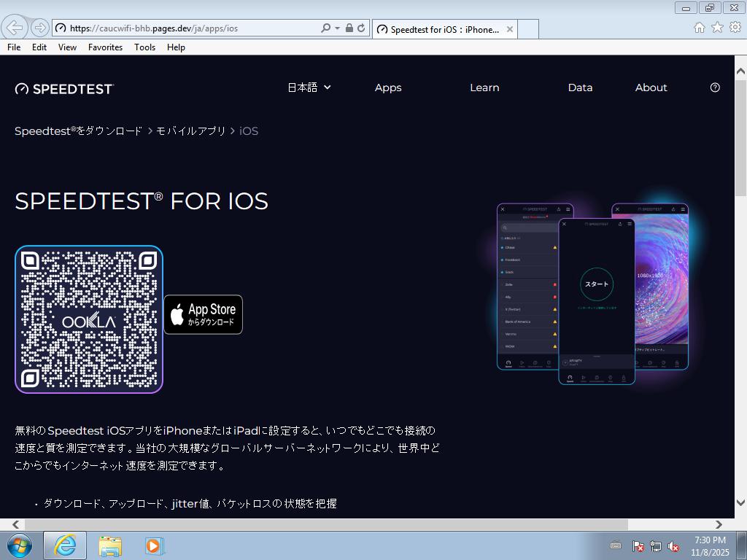The width and height of the screenshot is (747, 560).
Task: Click the vertical scrollbar down arrow
Action: (740, 502)
